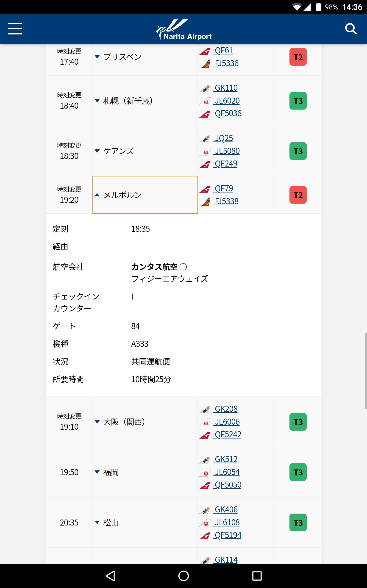Tap the search magnifier icon
367x588 pixels.
[350, 29]
